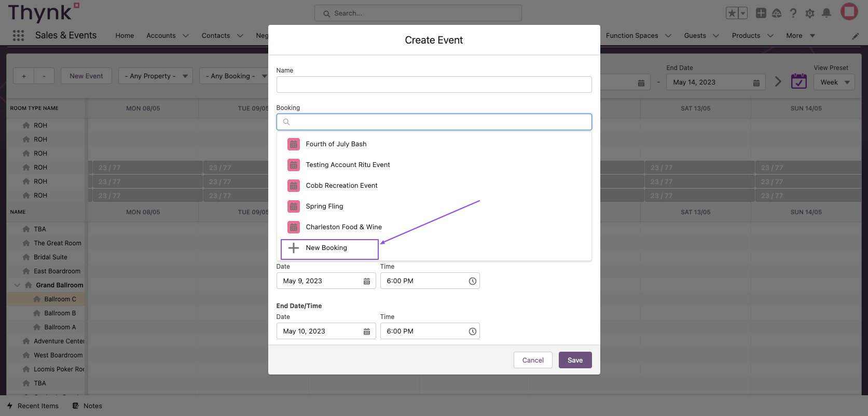868x416 pixels.
Task: Click the notifications bell icon
Action: coord(826,13)
